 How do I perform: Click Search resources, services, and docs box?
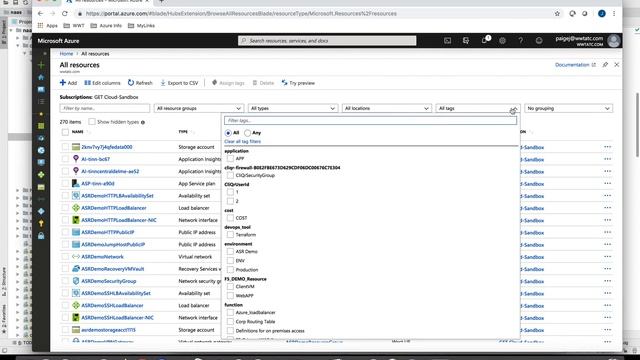(x=327, y=41)
